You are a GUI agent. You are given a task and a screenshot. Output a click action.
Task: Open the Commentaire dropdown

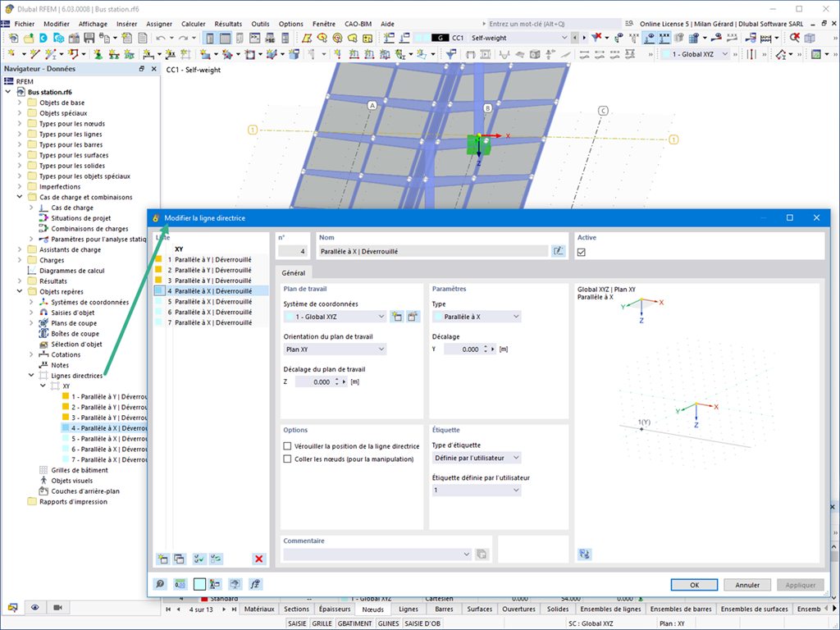click(377, 554)
